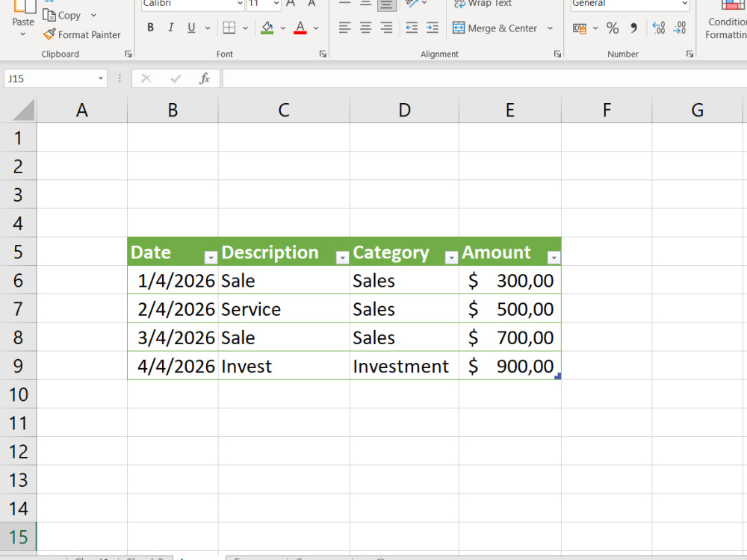Select column C header

284,110
